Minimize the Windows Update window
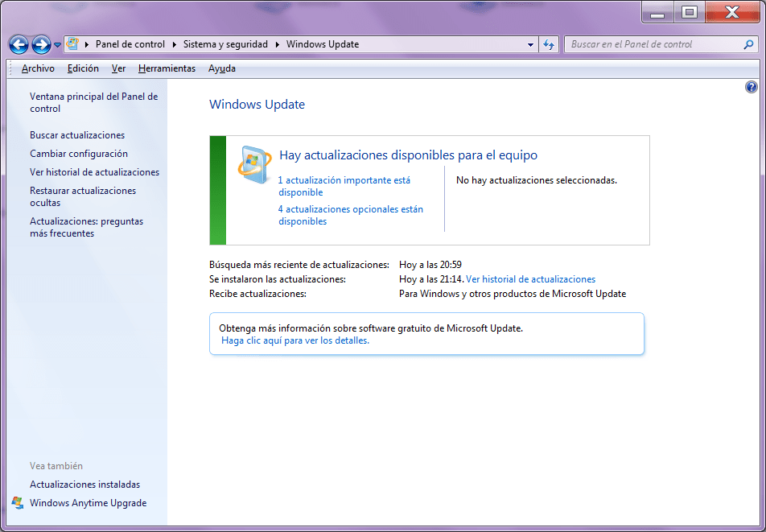 click(x=657, y=13)
